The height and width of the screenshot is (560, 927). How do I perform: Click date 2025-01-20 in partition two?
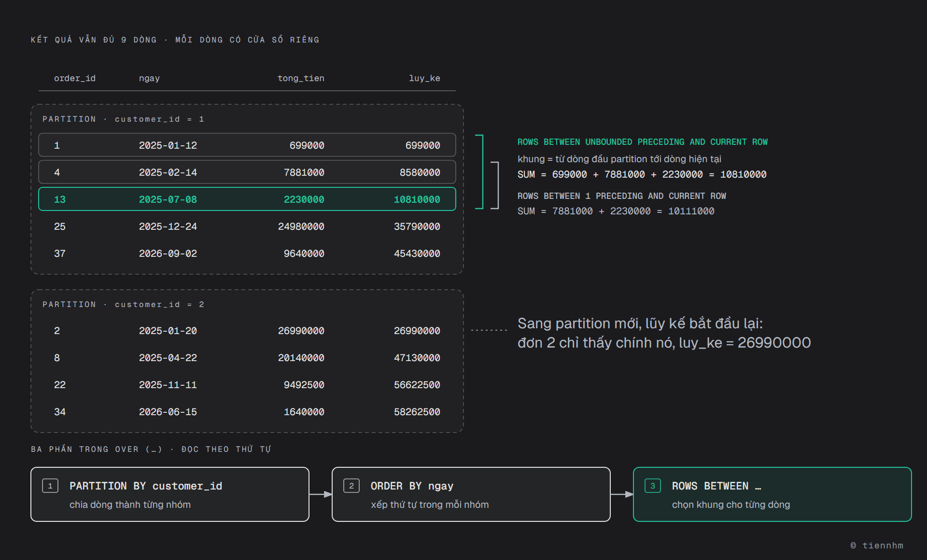point(168,331)
